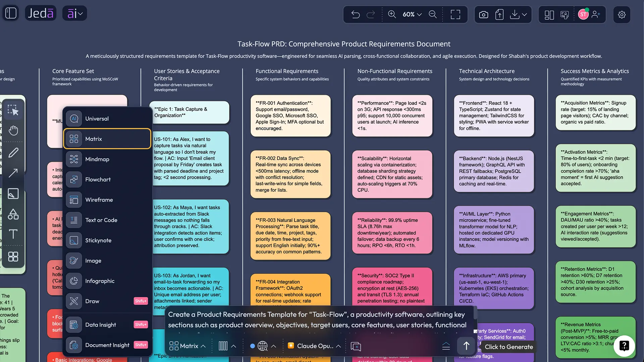Click the Jeda logo
This screenshot has height=362, width=644.
pyautogui.click(x=41, y=13)
